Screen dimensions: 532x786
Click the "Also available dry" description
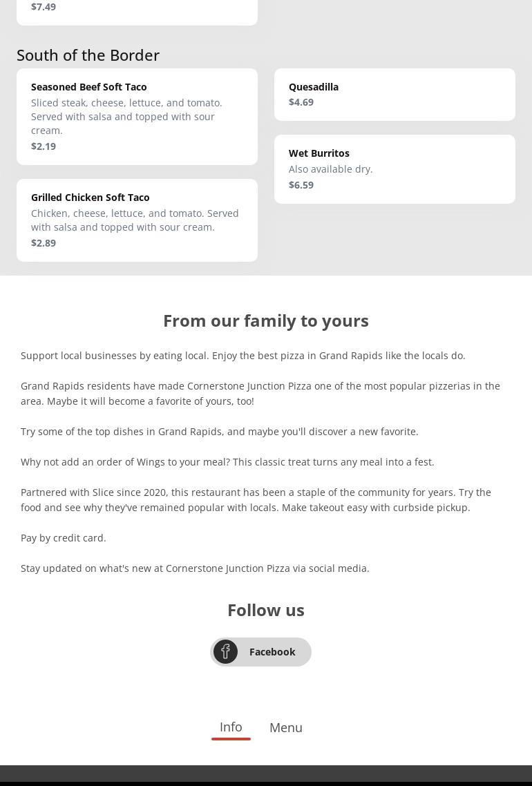point(330,169)
